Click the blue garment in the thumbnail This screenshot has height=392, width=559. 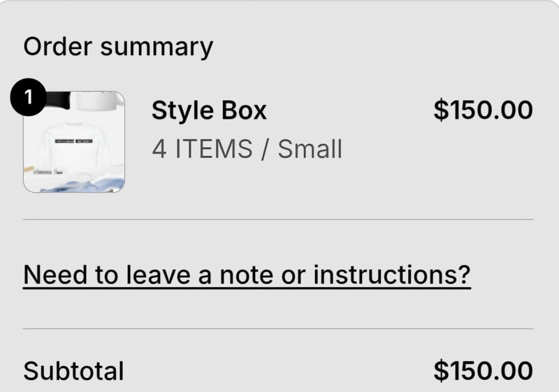pos(84,184)
